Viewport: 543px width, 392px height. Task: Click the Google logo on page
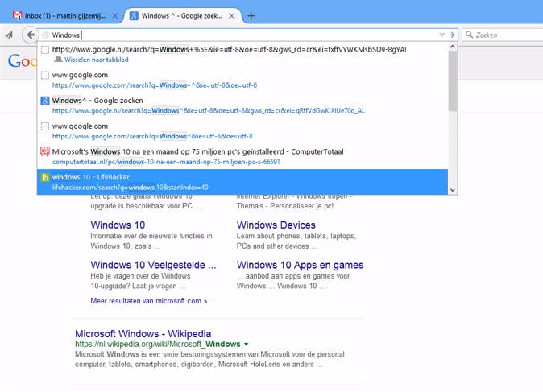coord(22,61)
